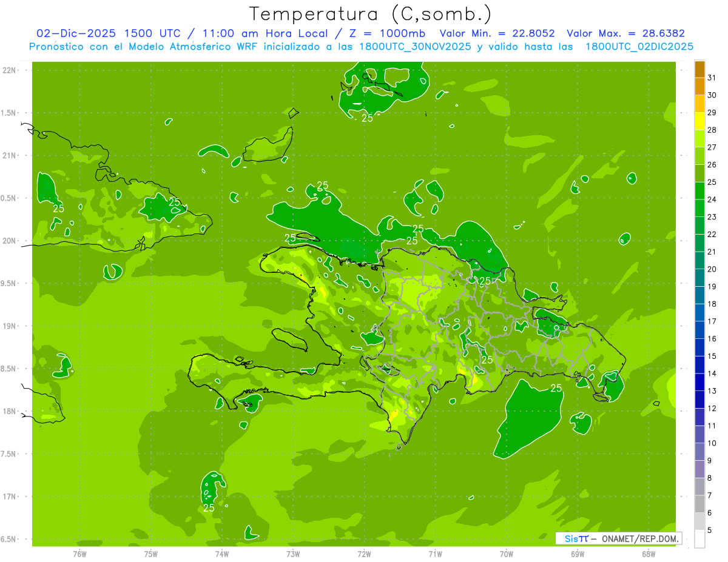This screenshot has width=728, height=562.
Task: Click the '76W' longitude label
Action: (79, 554)
